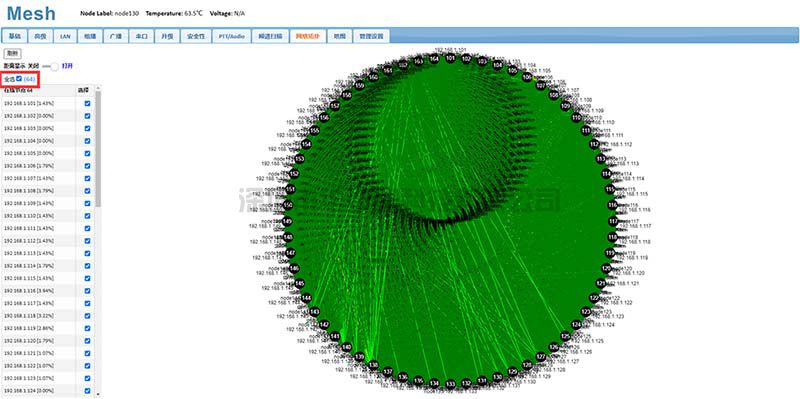Uncheck the checkbox for 192.168.1.116

click(87, 290)
